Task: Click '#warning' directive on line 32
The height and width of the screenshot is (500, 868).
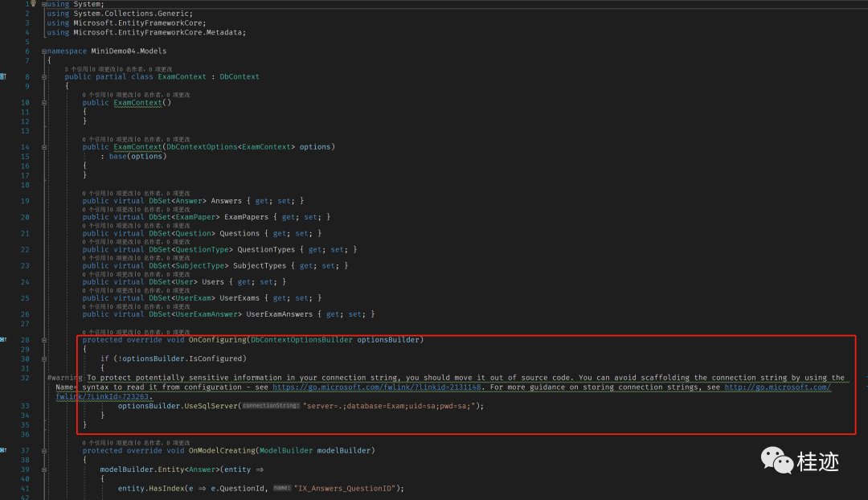Action: (65, 378)
